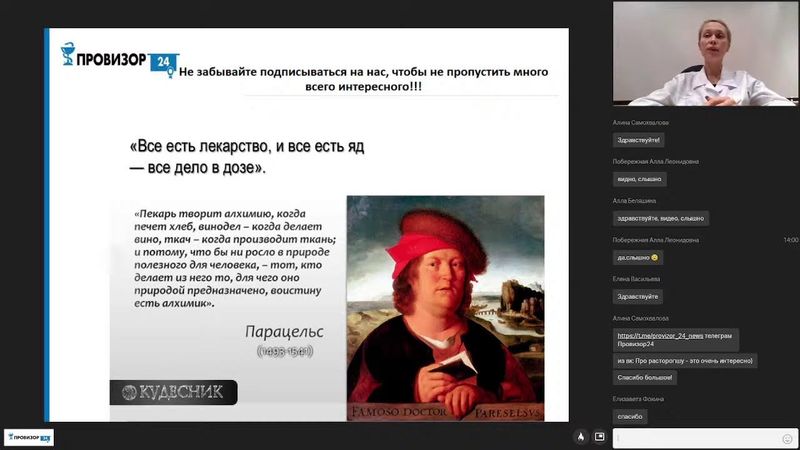
Task: Click the 14:00 timestamp in chat
Action: [x=791, y=240]
